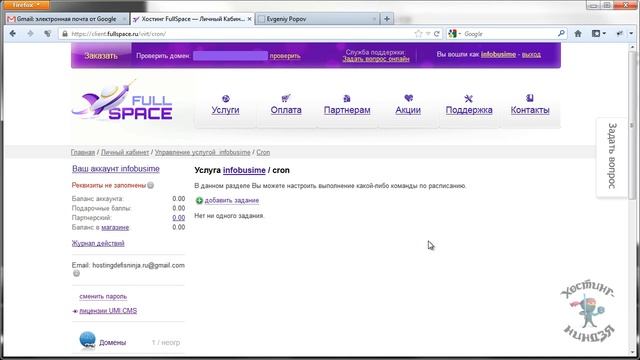Click the padlock site identity icon
640x360 pixels.
[x=64, y=34]
